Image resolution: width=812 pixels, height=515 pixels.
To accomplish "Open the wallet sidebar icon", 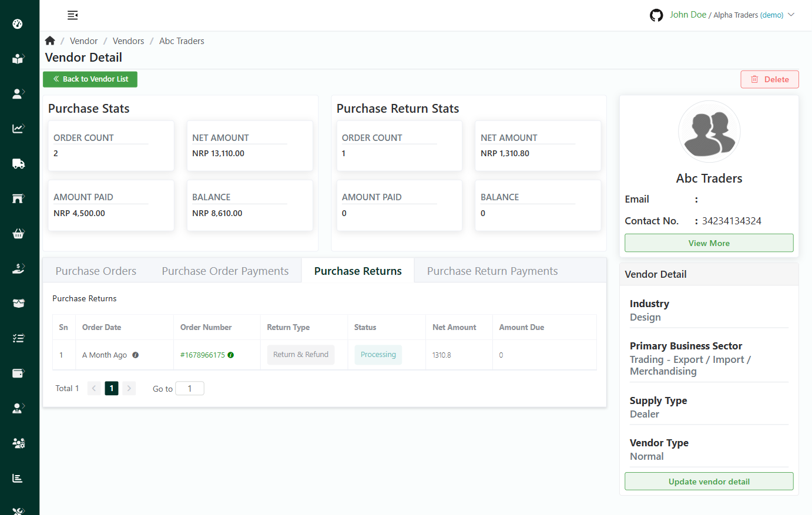I will click(18, 373).
